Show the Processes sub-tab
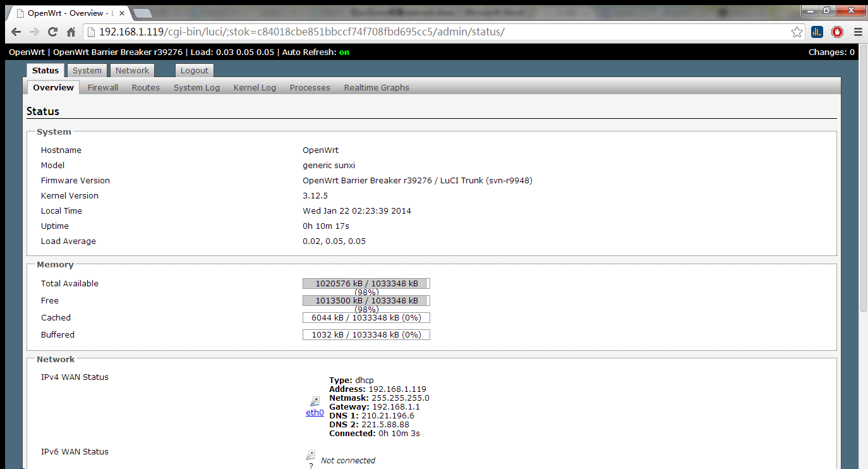The image size is (868, 469). coord(310,88)
